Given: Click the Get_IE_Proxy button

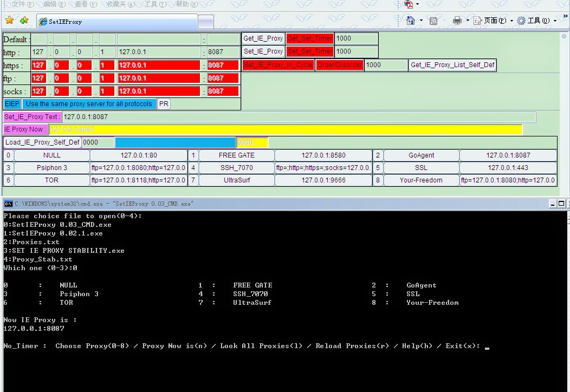Looking at the screenshot, I should tap(262, 38).
